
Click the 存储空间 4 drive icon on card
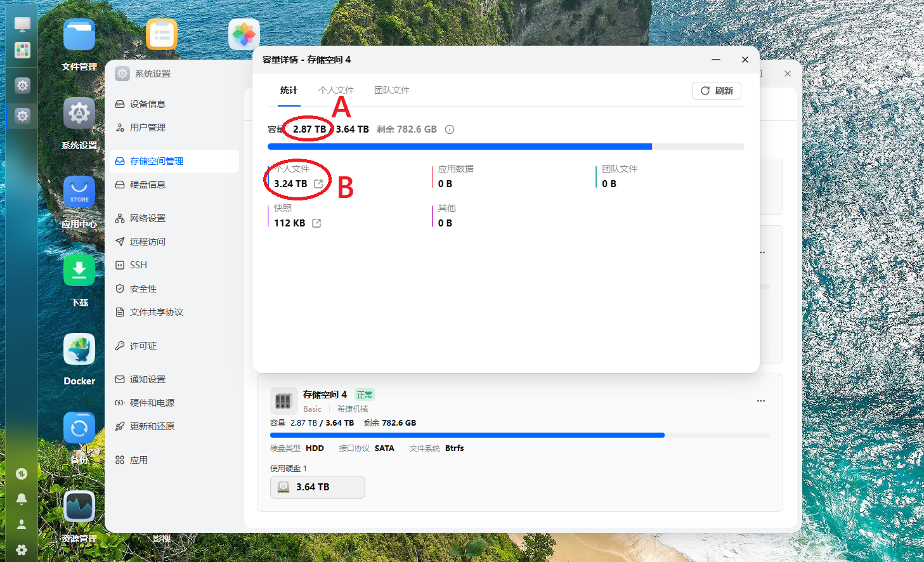283,401
